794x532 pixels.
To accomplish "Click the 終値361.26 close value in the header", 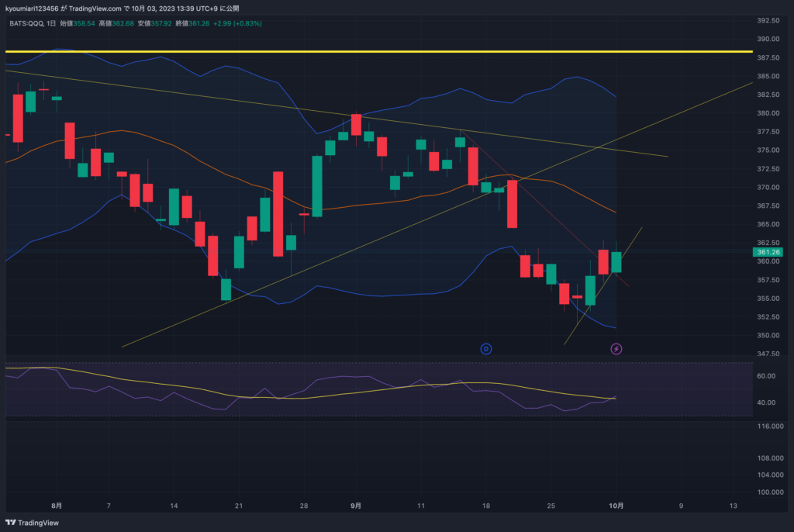I will point(192,23).
